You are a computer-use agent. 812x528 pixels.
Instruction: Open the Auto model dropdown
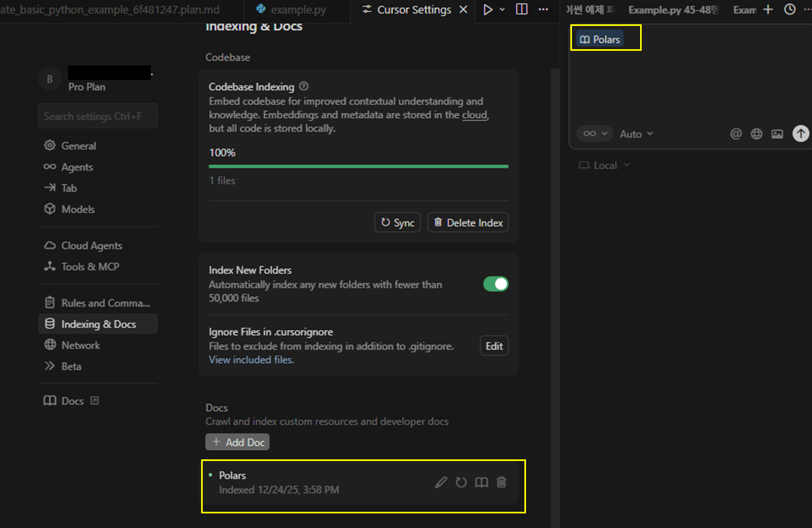[x=636, y=134]
